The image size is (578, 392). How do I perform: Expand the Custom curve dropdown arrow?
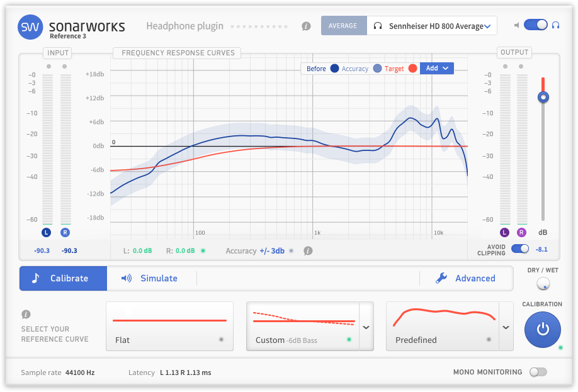[x=366, y=327]
